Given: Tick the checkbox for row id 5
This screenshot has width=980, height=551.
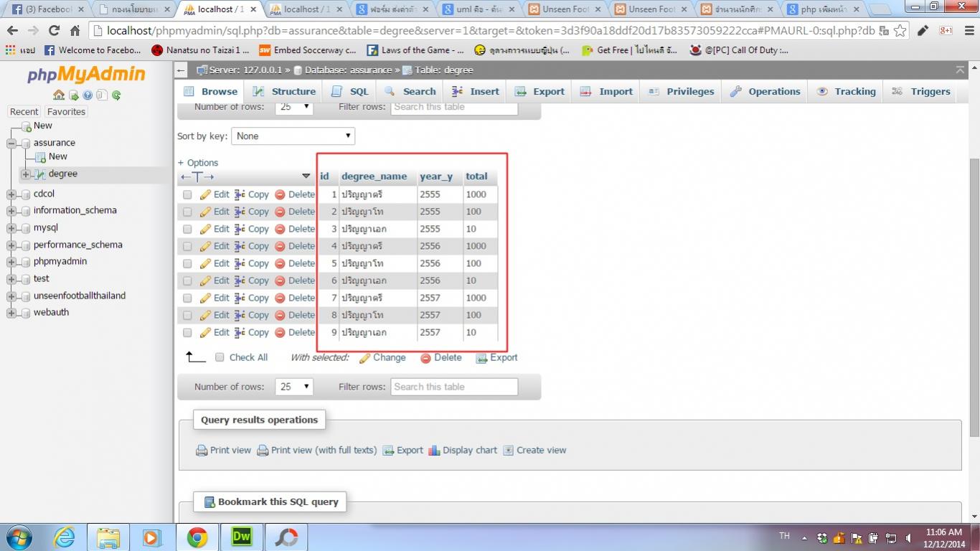Looking at the screenshot, I should pyautogui.click(x=187, y=263).
